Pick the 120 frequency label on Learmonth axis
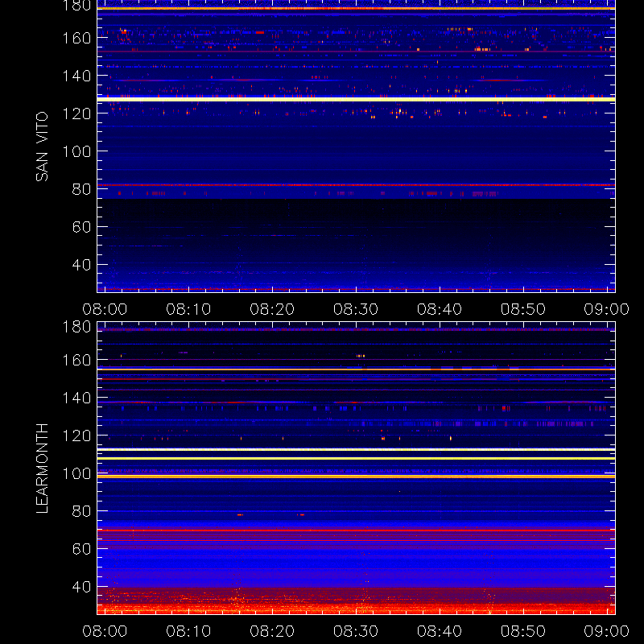Viewport: 644px width, 644px height. pyautogui.click(x=76, y=436)
